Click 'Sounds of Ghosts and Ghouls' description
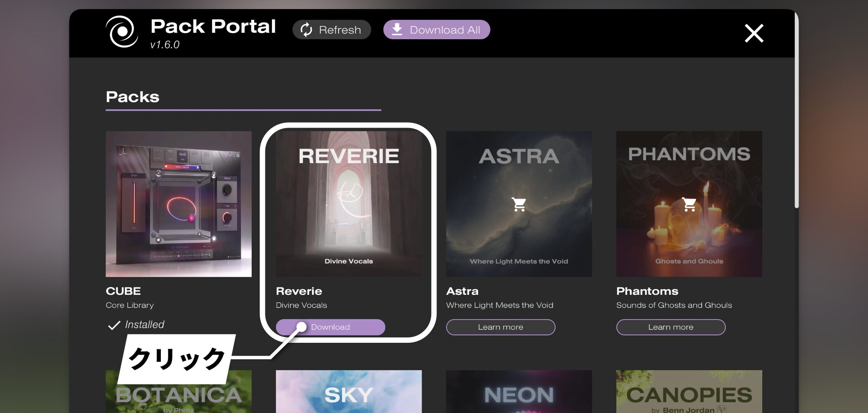 [674, 305]
